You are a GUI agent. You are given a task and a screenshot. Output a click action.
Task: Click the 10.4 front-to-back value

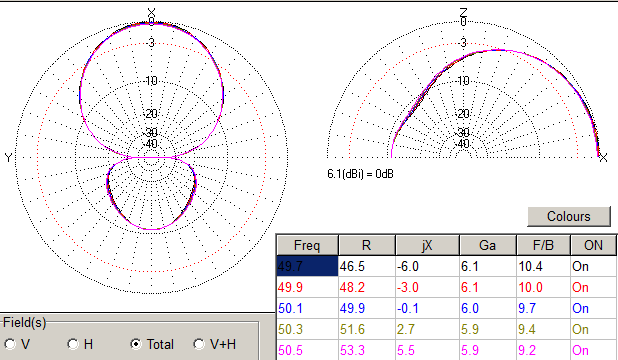coord(531,266)
